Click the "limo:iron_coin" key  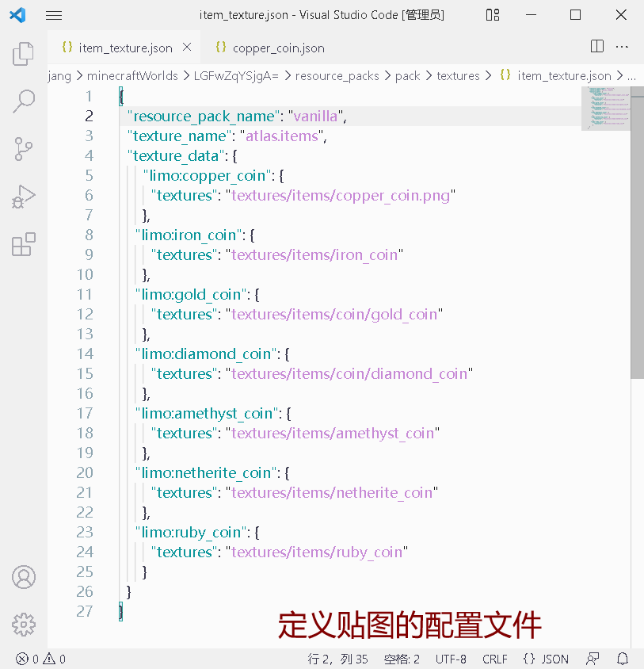(x=190, y=235)
